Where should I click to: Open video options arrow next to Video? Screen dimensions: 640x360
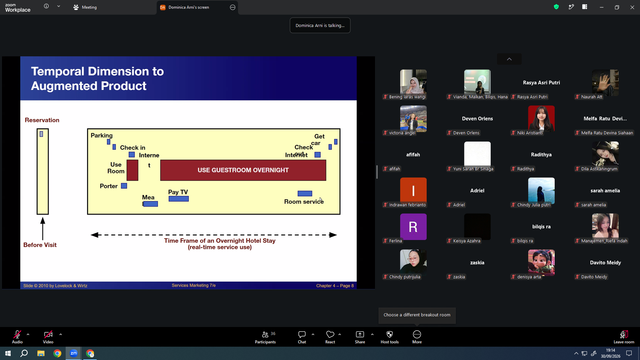click(x=60, y=334)
